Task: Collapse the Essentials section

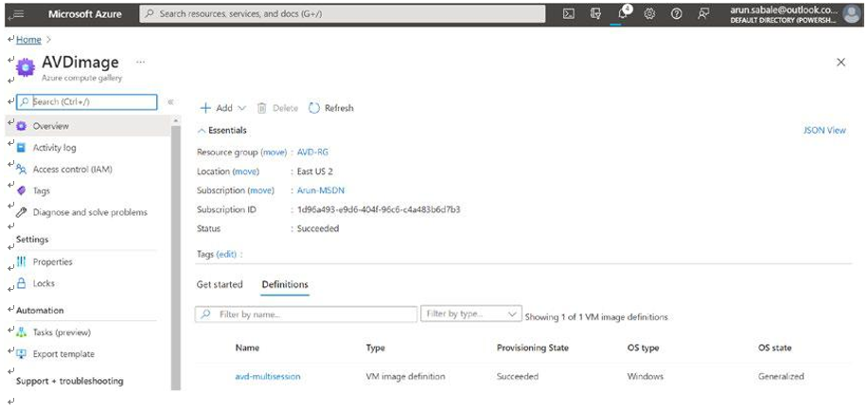Action: [222, 130]
